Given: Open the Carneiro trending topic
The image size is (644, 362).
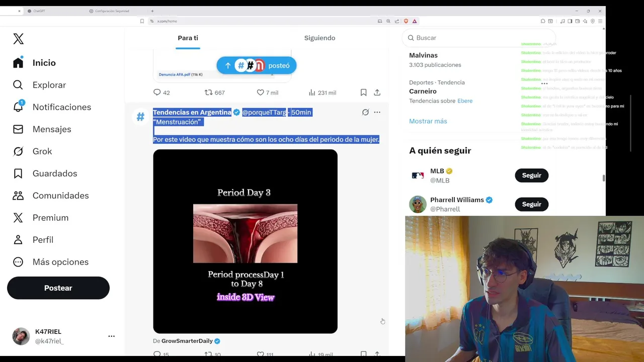Looking at the screenshot, I should pyautogui.click(x=423, y=92).
